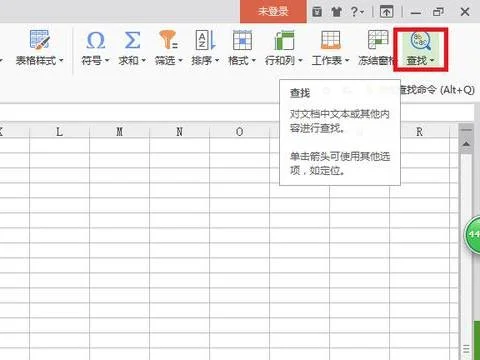Viewport: 480px width, 360px height.
Task: Click the Σ 求和 sum icon
Action: point(132,40)
